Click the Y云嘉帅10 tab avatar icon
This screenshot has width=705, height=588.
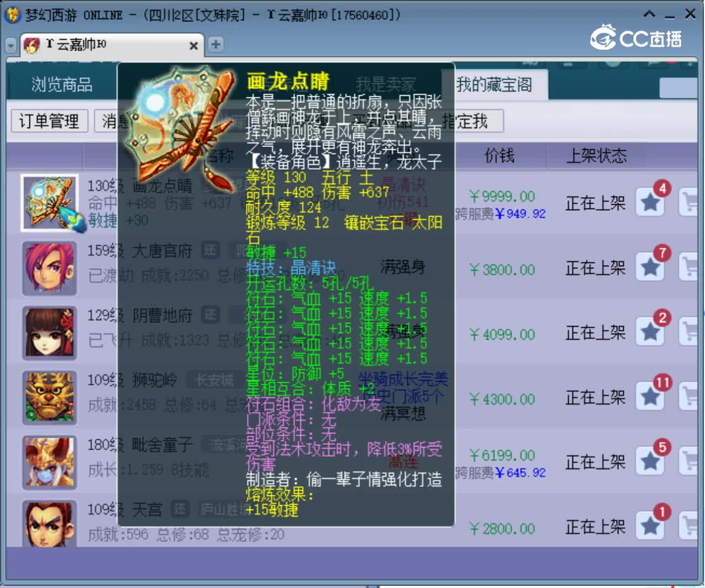click(x=32, y=45)
